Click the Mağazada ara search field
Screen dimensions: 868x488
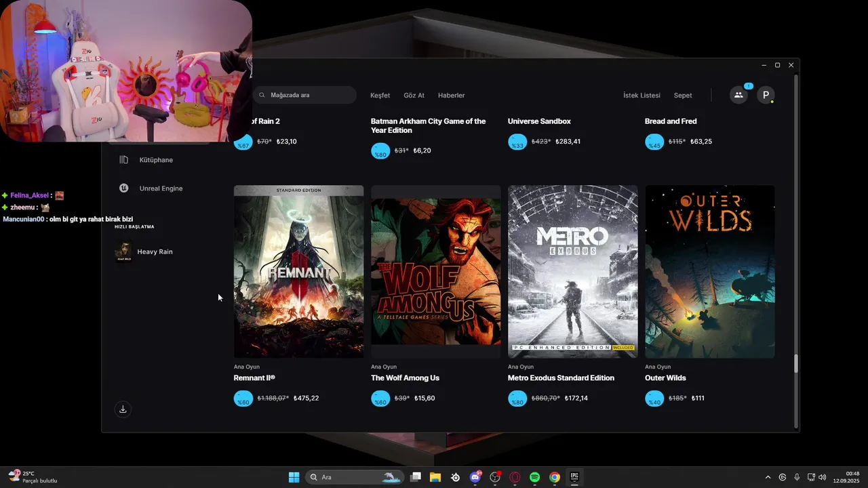click(x=304, y=95)
